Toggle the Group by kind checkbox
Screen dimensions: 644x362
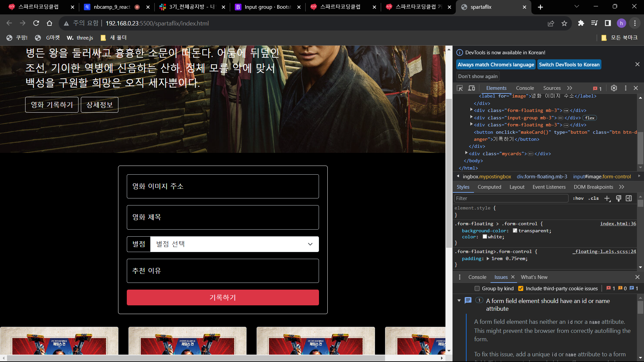click(x=477, y=289)
